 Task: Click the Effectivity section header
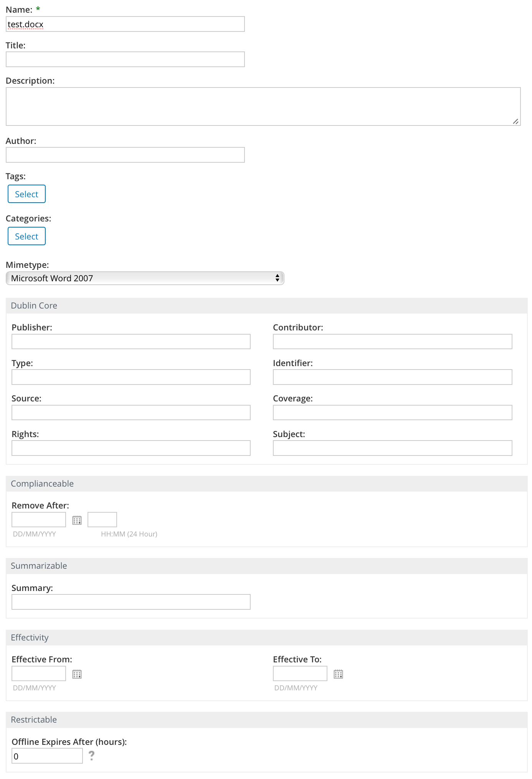[267, 638]
